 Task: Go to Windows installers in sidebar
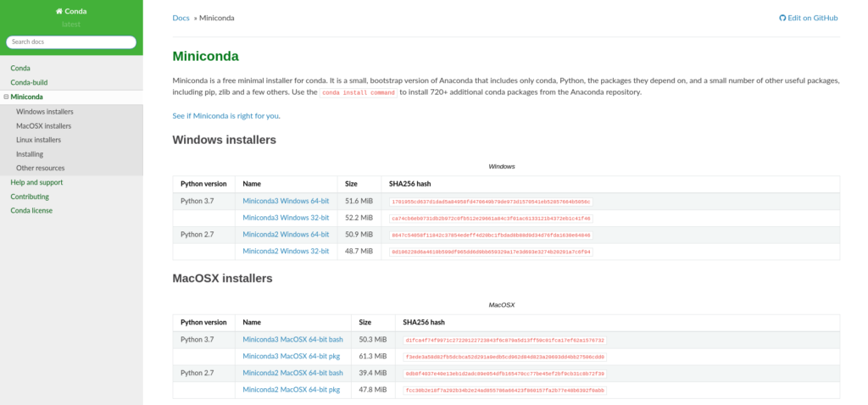coord(45,112)
